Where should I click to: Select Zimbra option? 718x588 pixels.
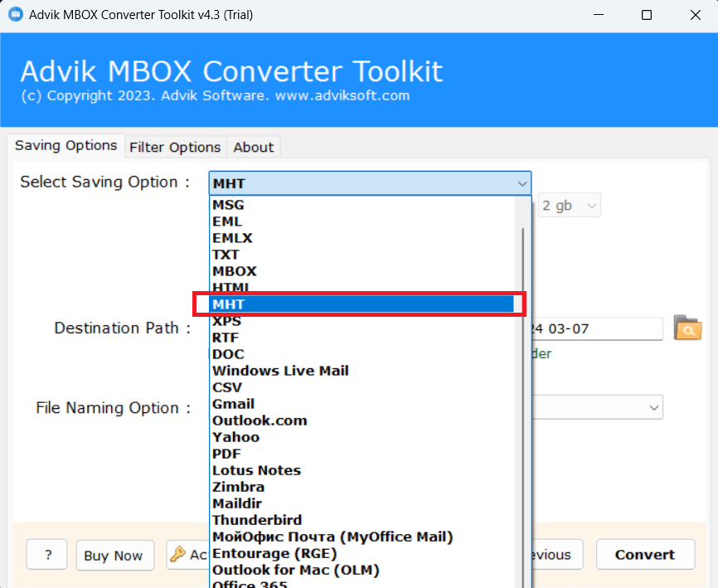point(361,487)
